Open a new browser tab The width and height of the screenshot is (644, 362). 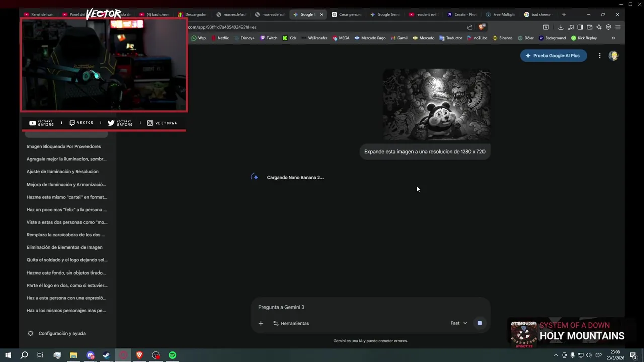coord(563,14)
